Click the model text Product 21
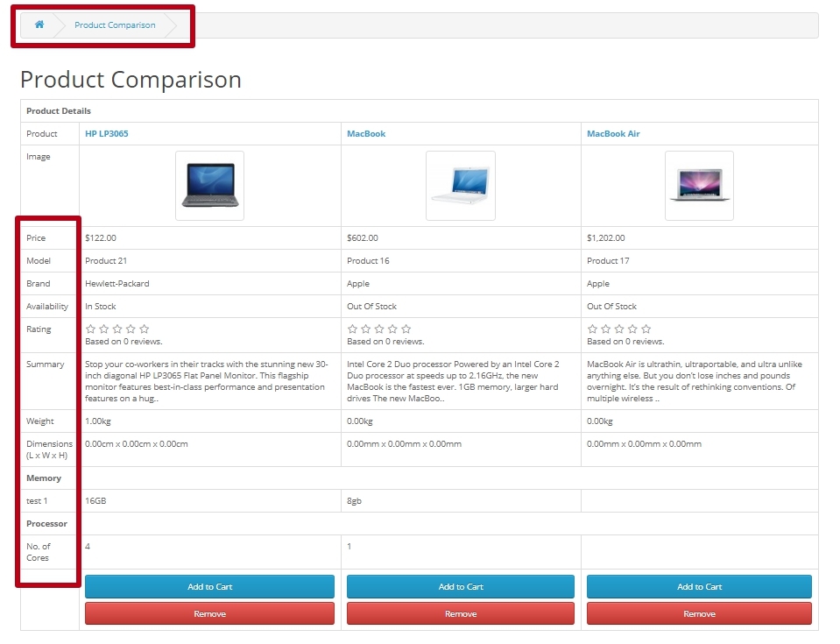 [106, 261]
